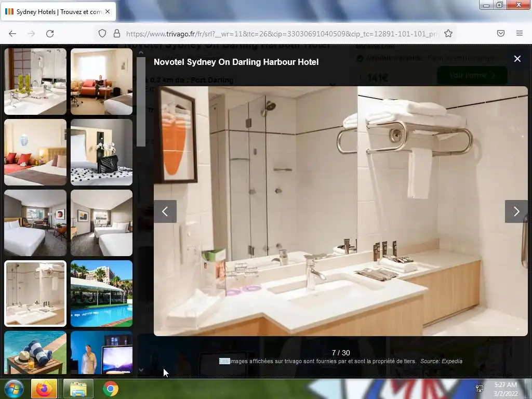The image size is (532, 399).
Task: Click thumbnail list scroll up arrow
Action: 141,52
